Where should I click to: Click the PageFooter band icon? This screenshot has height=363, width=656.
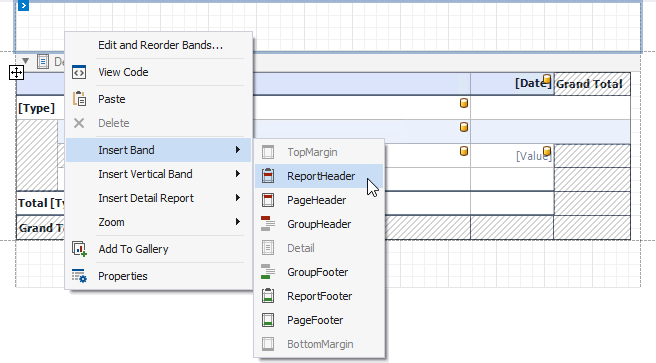(x=268, y=320)
